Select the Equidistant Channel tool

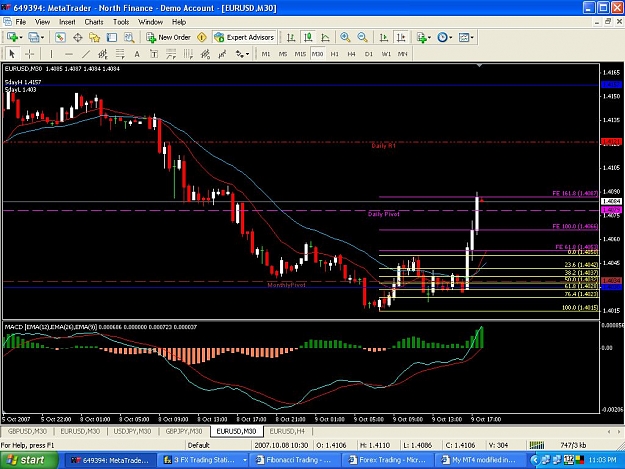(102, 54)
